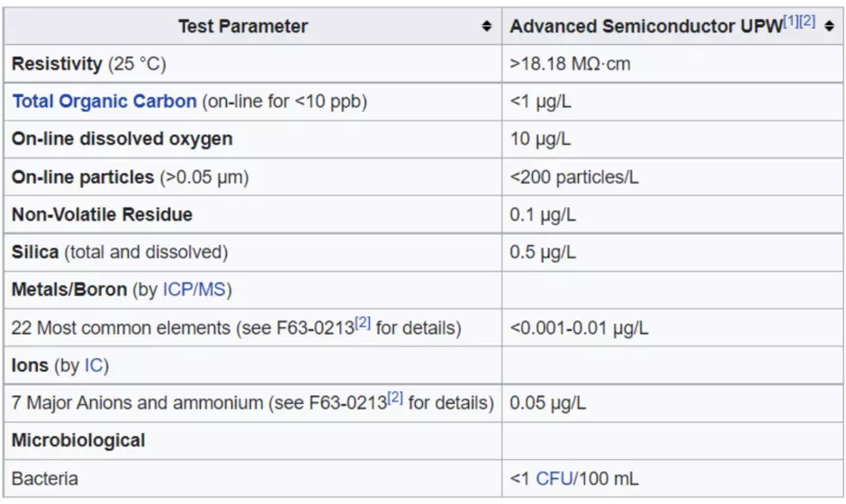Sort table by Test Parameter column arrows

[x=487, y=26]
